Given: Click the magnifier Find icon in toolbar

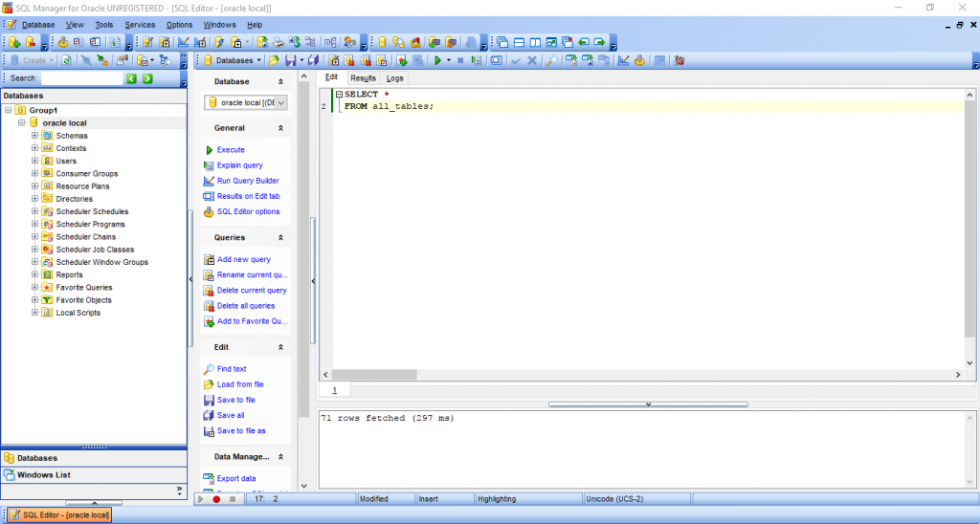Looking at the screenshot, I should (x=550, y=60).
